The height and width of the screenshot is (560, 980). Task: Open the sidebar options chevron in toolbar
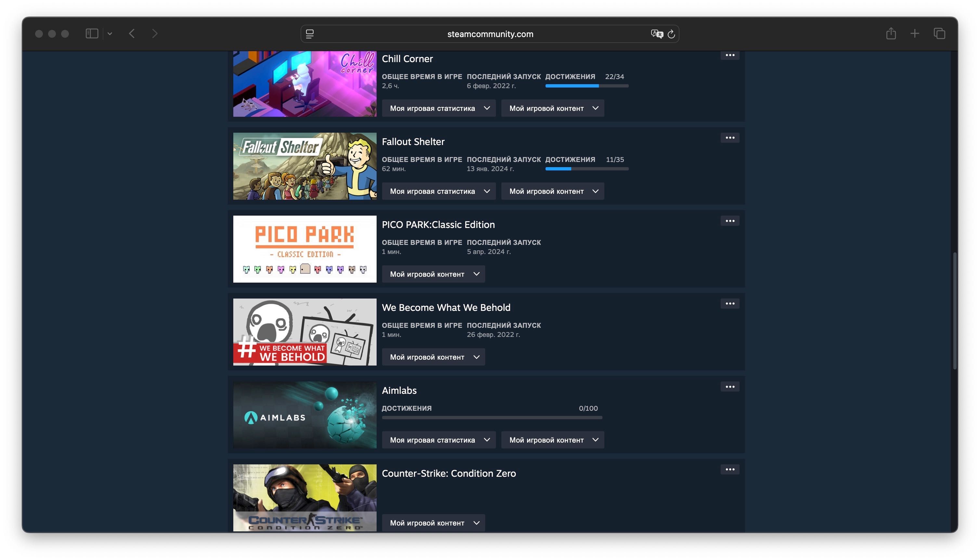[x=110, y=34]
